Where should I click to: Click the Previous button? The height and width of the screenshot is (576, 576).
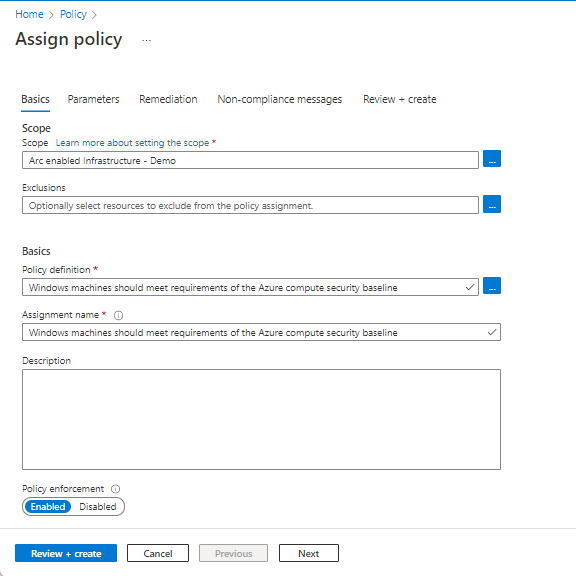[233, 553]
